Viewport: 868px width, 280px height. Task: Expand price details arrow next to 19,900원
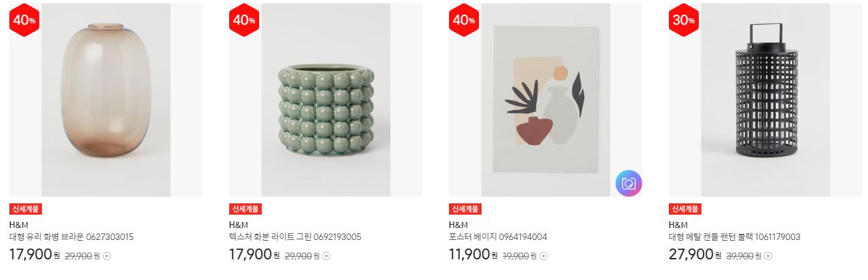[544, 256]
